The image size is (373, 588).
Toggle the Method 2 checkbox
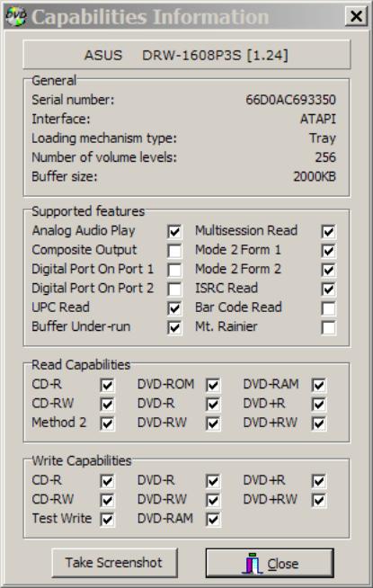point(107,423)
